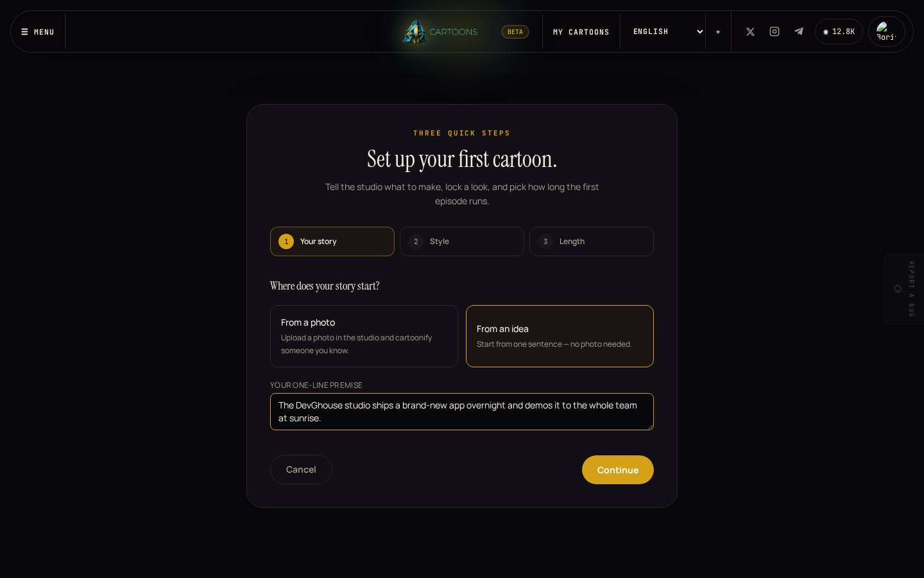The width and height of the screenshot is (924, 578).
Task: Select the Your story step tab
Action: click(x=332, y=241)
